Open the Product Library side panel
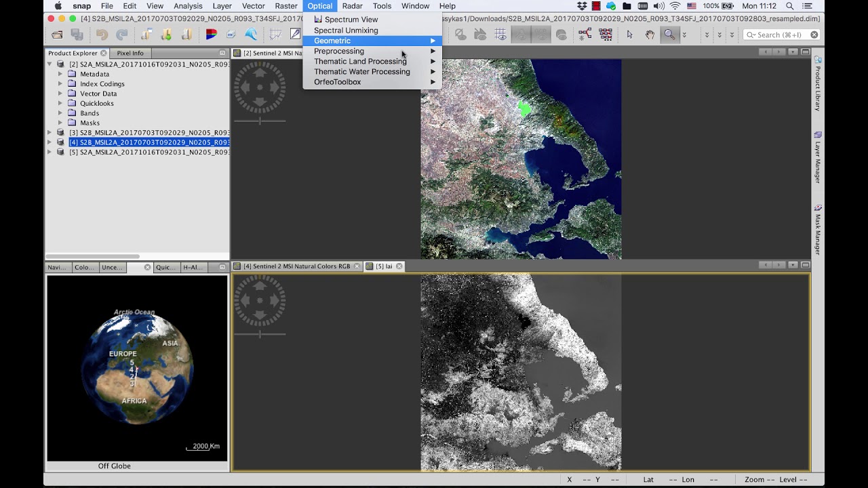868x488 pixels. [818, 85]
